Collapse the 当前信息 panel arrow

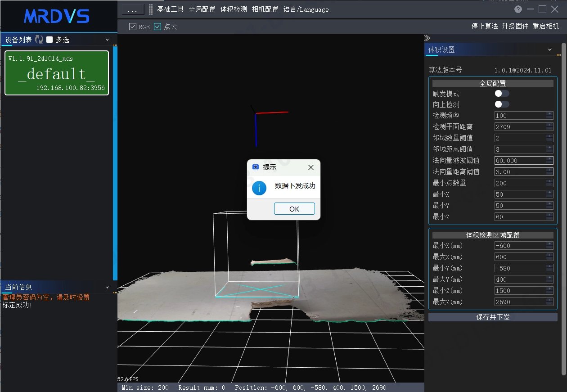(107, 287)
